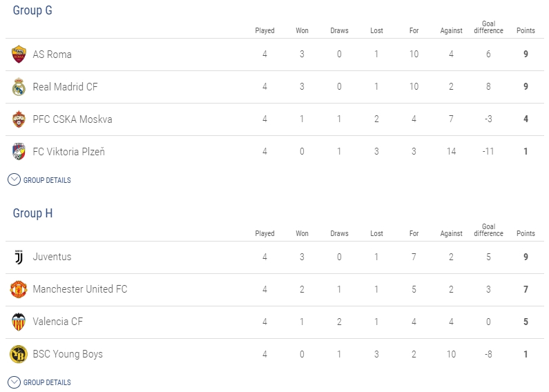The width and height of the screenshot is (549, 392).
Task: Expand Group H details chevron
Action: 14,382
